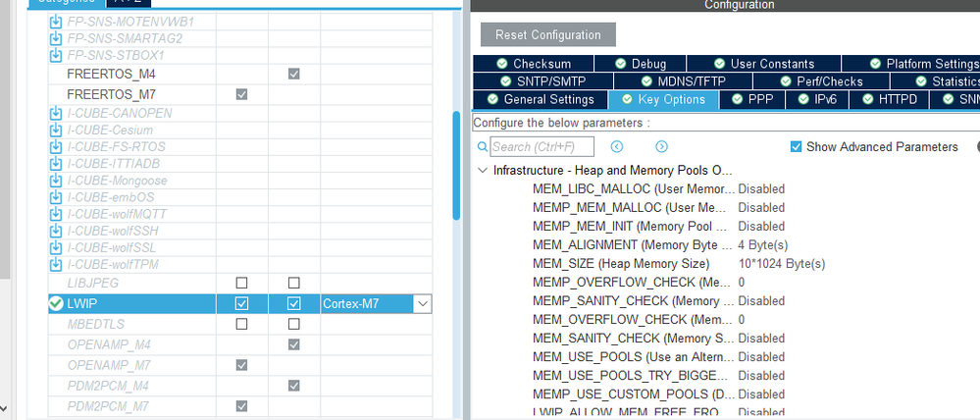Click download icon next to FP-SNS-MOTENVWB1

[x=56, y=22]
